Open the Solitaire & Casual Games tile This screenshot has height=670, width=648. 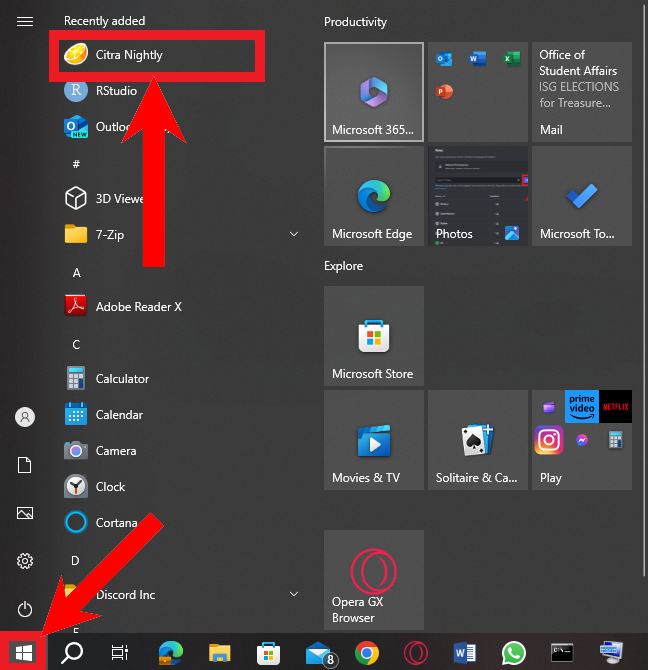coord(478,440)
